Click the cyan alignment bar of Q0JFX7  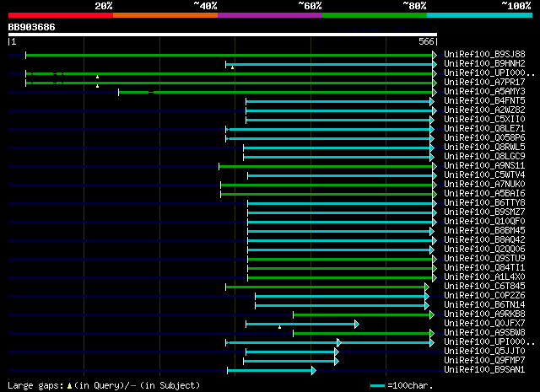point(300,325)
